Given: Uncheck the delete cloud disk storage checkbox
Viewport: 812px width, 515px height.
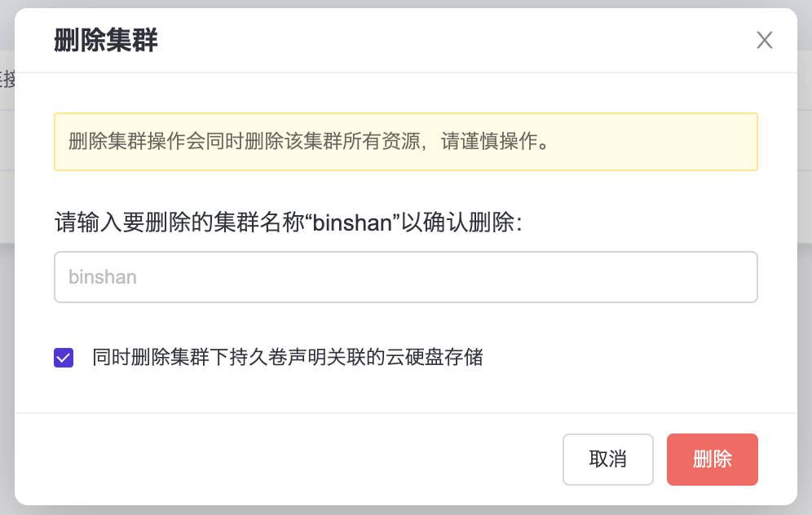Looking at the screenshot, I should pos(64,358).
